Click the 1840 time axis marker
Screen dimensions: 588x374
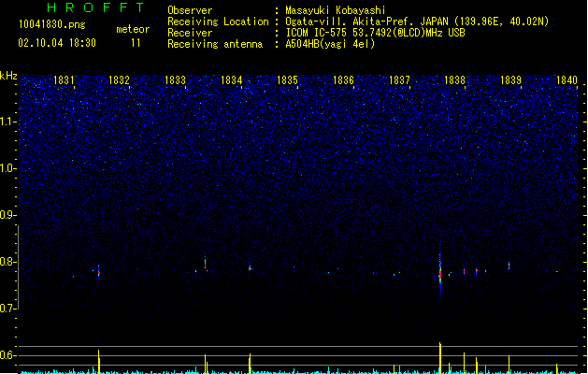pyautogui.click(x=566, y=80)
